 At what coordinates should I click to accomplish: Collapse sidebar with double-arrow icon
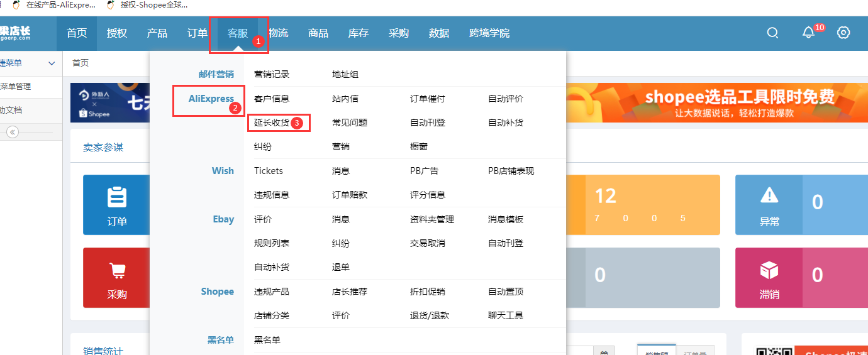(x=13, y=132)
